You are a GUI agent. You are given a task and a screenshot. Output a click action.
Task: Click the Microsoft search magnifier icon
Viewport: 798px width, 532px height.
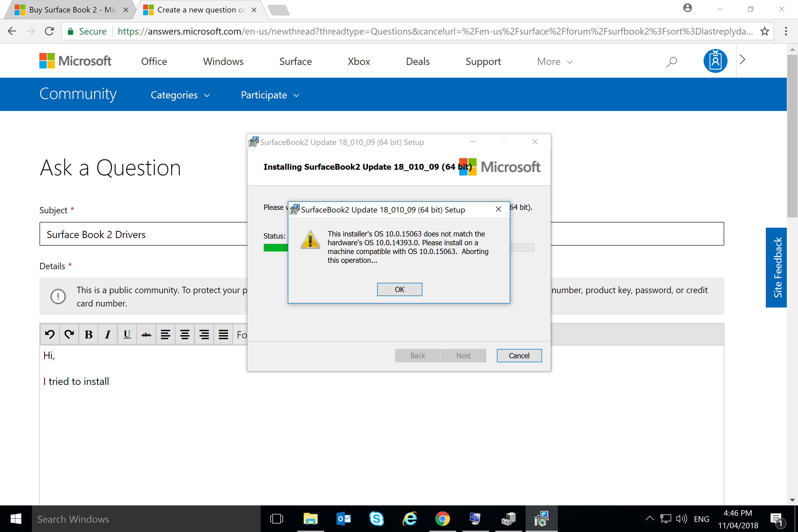[671, 62]
